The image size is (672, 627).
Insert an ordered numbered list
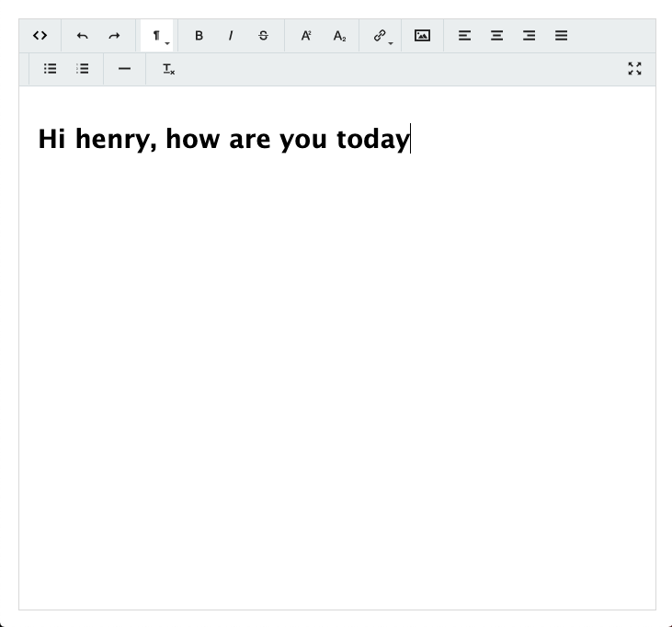[83, 69]
